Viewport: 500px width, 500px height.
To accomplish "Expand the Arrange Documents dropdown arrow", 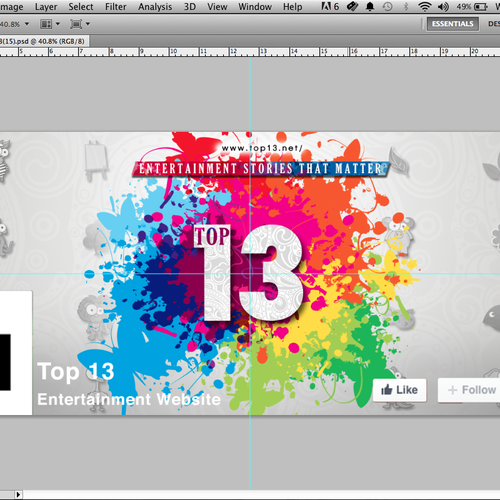I will tap(58, 24).
